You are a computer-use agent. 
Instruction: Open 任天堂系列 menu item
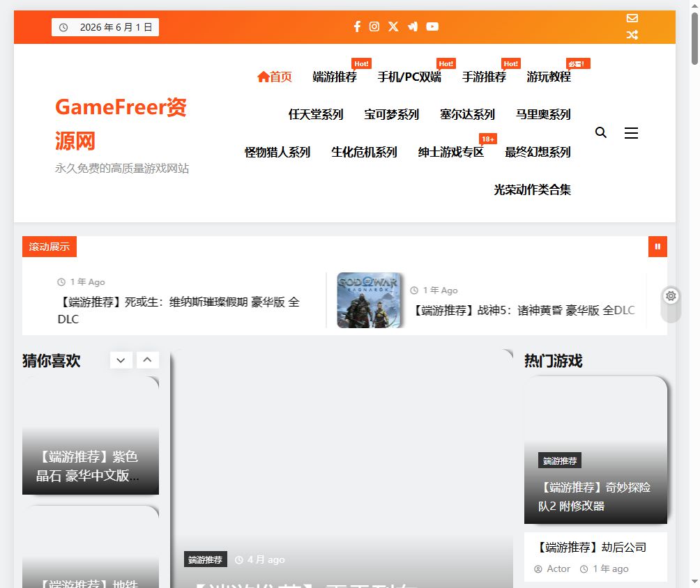click(x=316, y=115)
